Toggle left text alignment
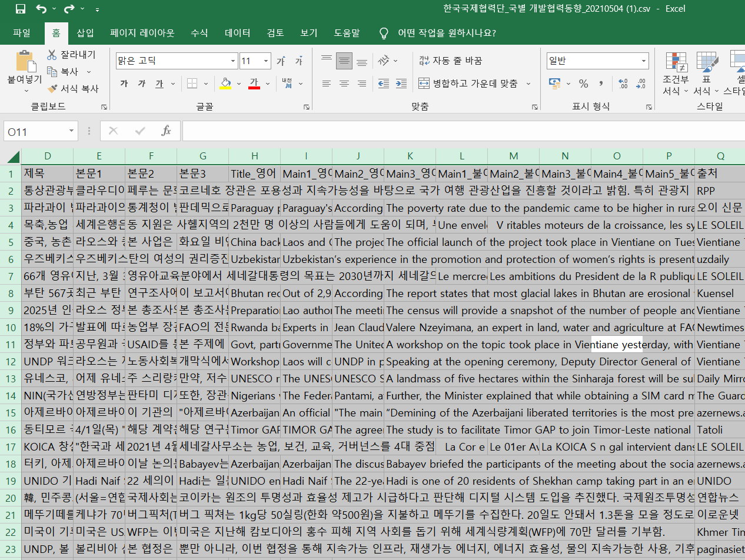 click(327, 84)
